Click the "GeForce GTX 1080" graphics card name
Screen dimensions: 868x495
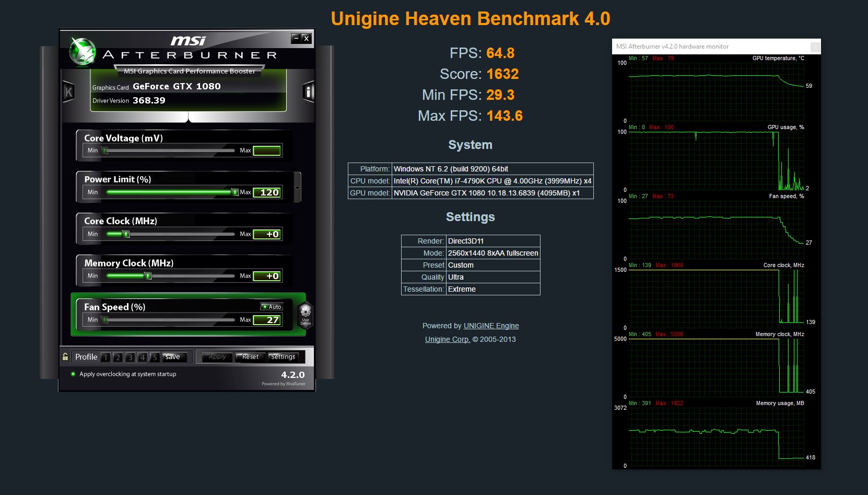[177, 86]
